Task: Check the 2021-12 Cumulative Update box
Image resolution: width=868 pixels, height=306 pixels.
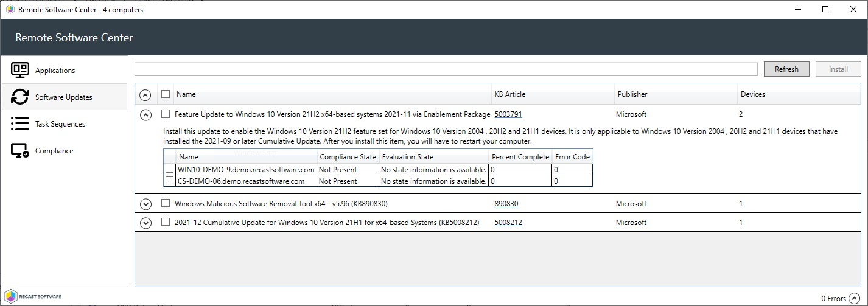Action: (166, 222)
